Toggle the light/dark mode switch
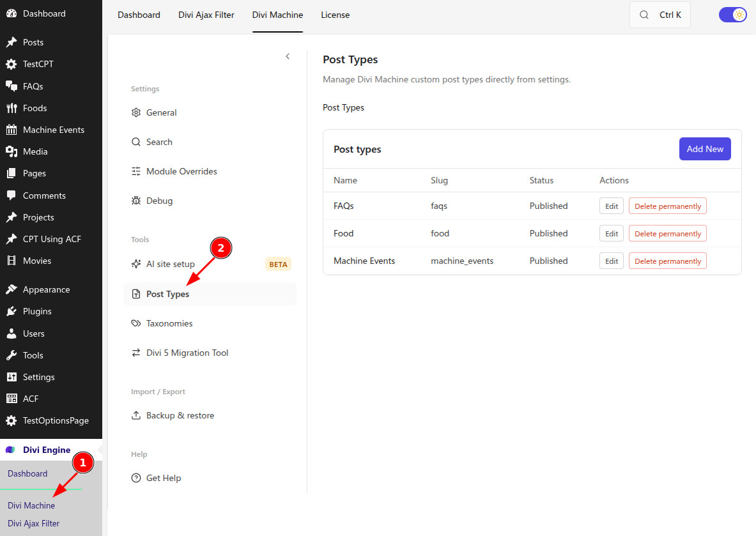Image resolution: width=756 pixels, height=536 pixels. [x=733, y=15]
